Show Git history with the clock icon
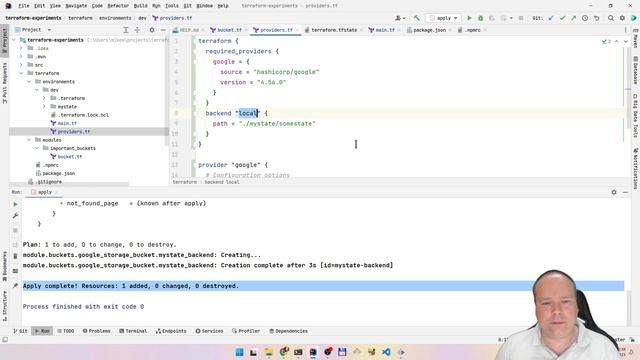 [x=585, y=18]
